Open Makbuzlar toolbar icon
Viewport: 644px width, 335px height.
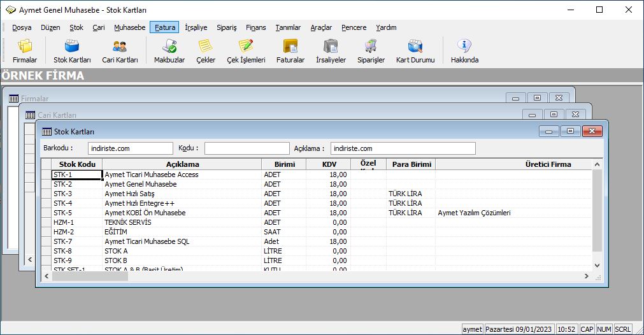[x=169, y=52]
